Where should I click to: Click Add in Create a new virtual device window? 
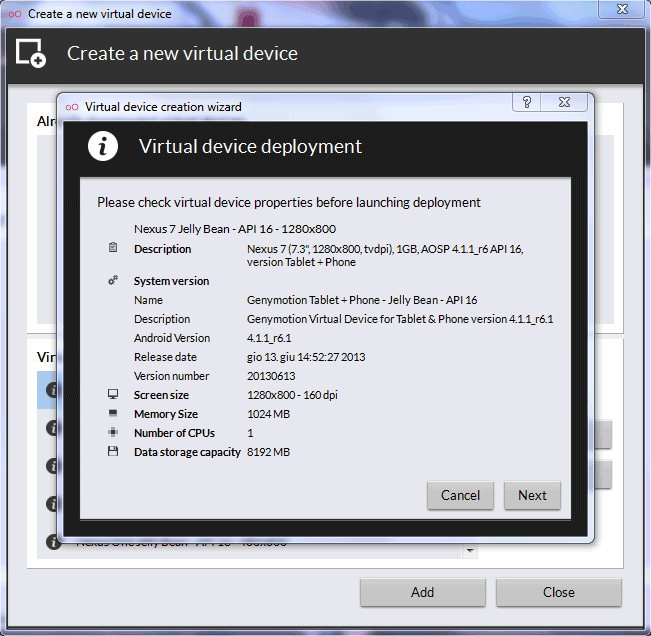(x=423, y=592)
